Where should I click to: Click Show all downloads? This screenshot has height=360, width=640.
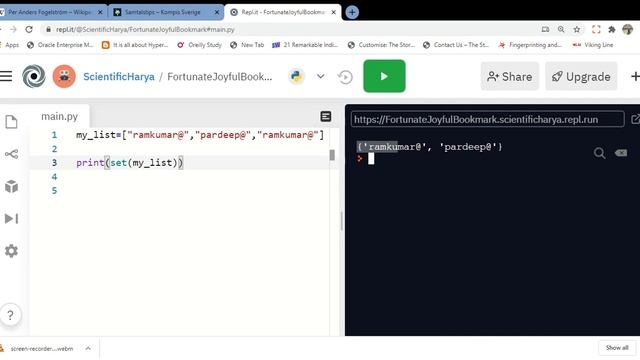click(x=617, y=348)
